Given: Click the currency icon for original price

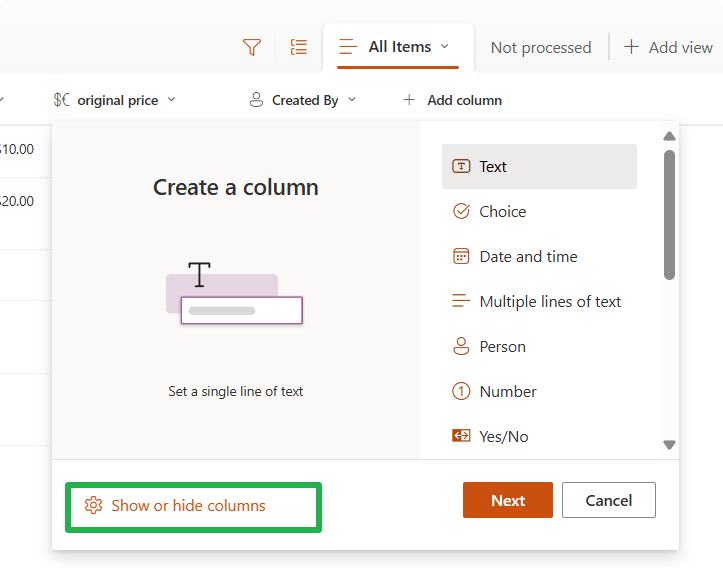Looking at the screenshot, I should pos(61,100).
